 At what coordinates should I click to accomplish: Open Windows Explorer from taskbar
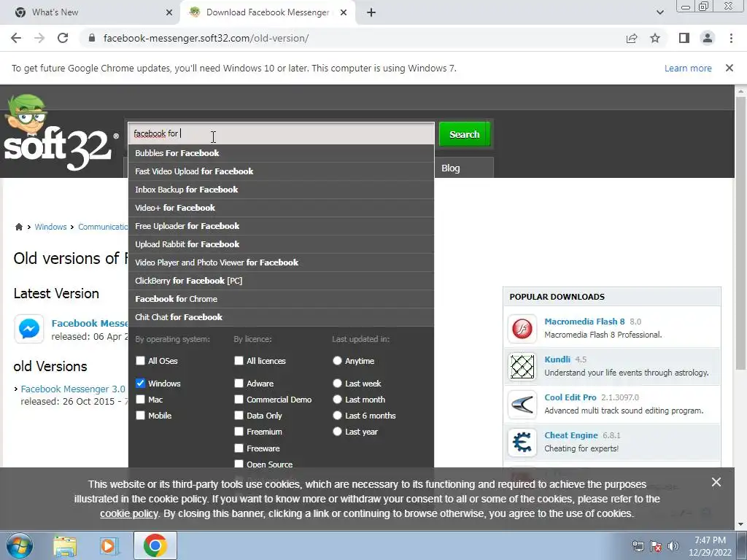[65, 545]
